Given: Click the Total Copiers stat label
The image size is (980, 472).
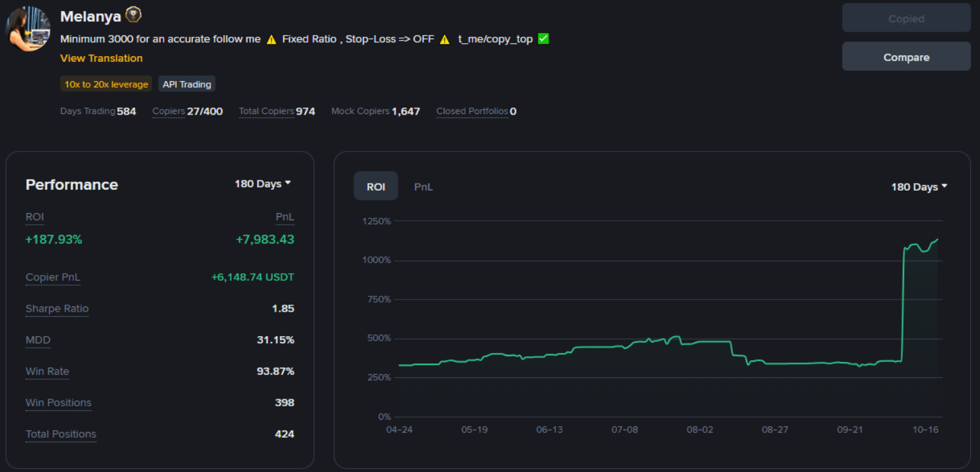Looking at the screenshot, I should click(x=266, y=111).
